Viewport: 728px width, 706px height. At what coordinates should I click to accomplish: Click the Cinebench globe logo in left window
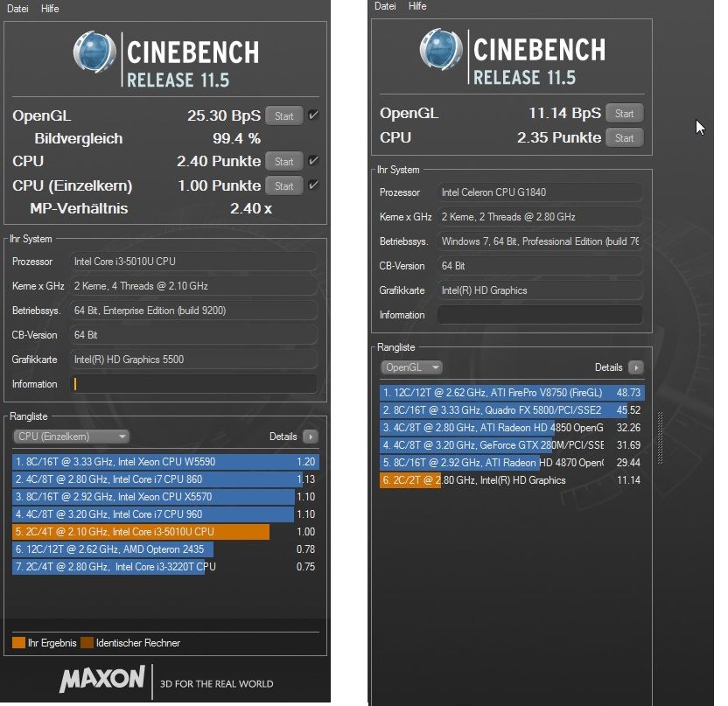pos(94,52)
